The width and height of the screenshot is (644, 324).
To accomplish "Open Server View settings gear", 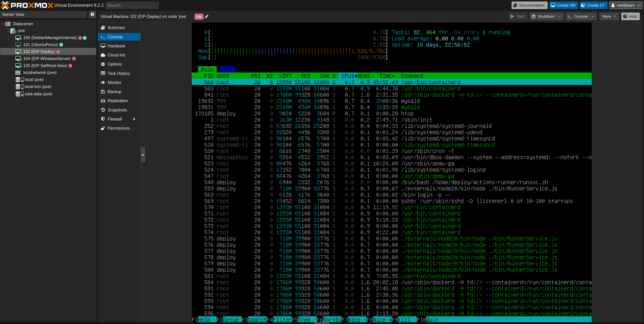I will click(92, 14).
